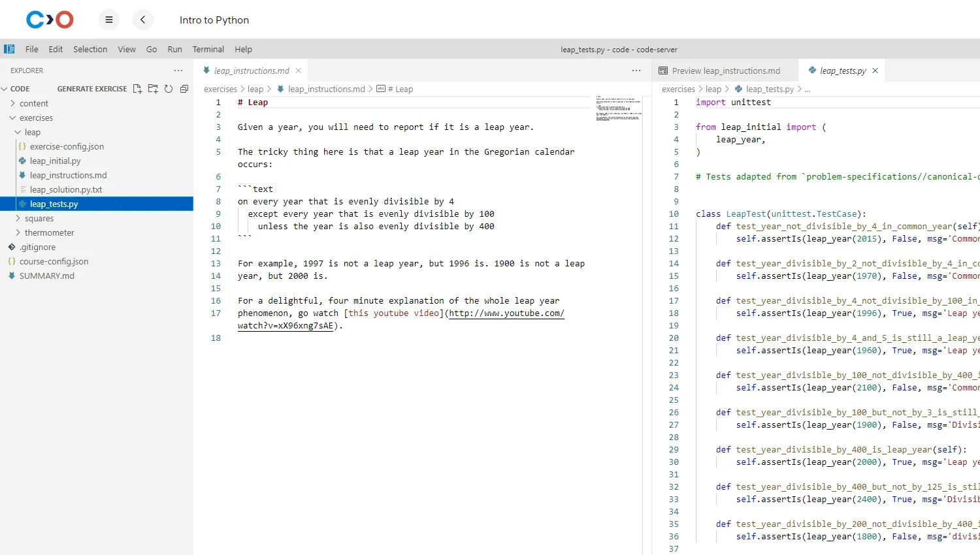
Task: Close the leap_tests.py tab
Action: [875, 71]
